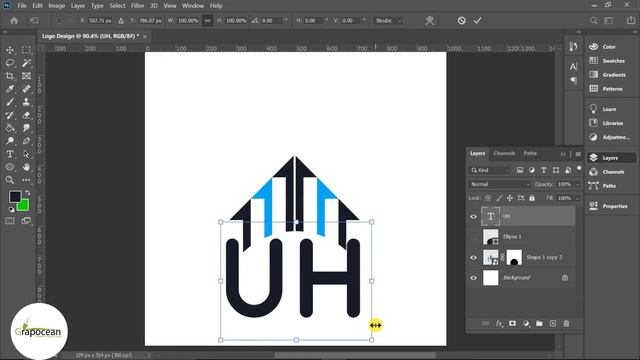The height and width of the screenshot is (360, 640).
Task: Select the Brush tool
Action: 10,102
